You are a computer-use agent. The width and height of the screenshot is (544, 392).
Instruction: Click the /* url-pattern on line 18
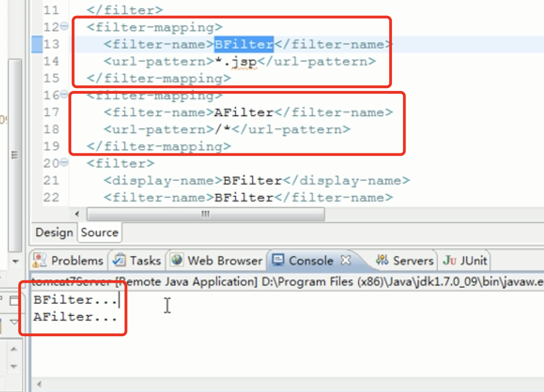[x=223, y=129]
